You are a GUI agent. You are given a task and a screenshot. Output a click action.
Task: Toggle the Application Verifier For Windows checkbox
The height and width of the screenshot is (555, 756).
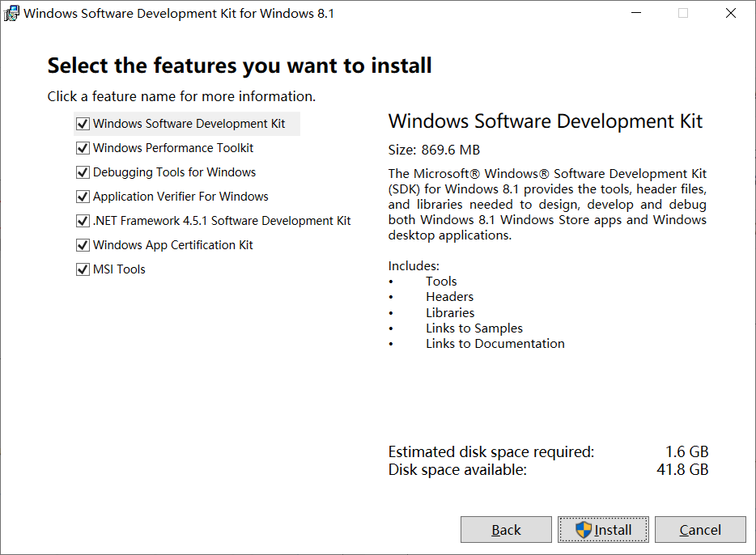[x=83, y=197]
